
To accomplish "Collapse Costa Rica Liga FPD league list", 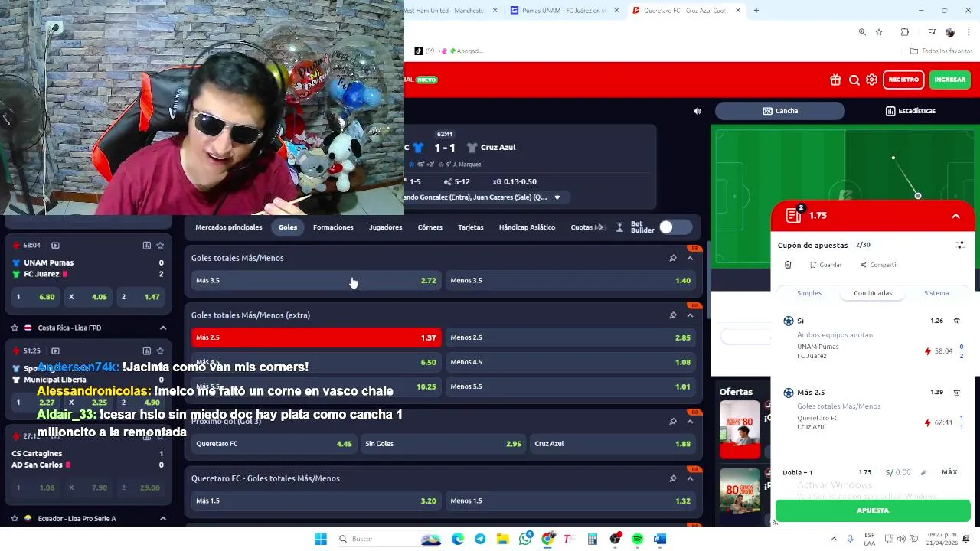I will point(163,328).
